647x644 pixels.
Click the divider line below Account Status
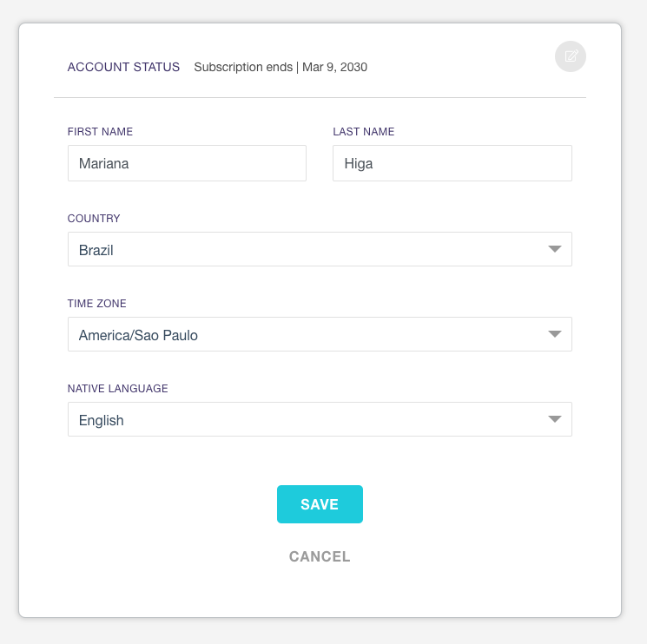coord(320,98)
